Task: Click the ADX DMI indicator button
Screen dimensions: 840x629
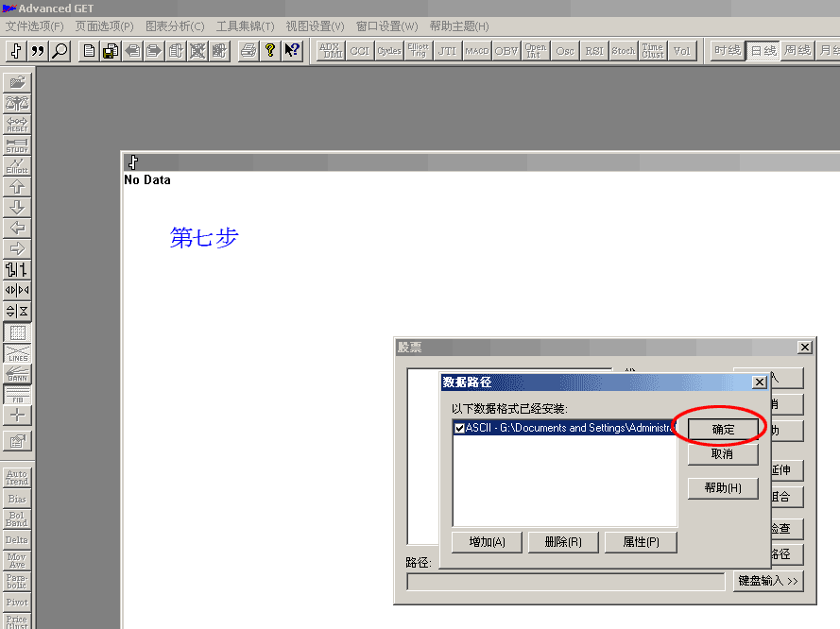Action: pos(331,51)
